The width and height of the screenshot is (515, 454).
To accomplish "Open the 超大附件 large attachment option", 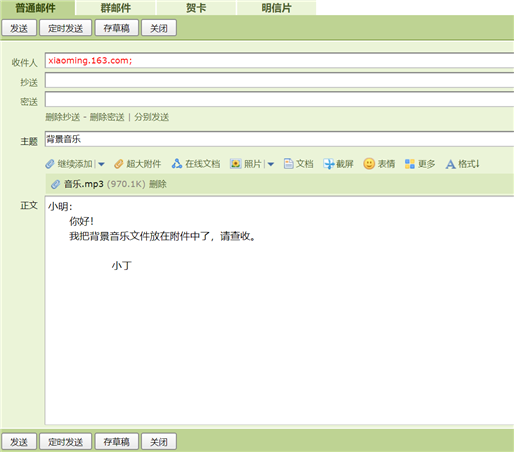I will click(138, 164).
